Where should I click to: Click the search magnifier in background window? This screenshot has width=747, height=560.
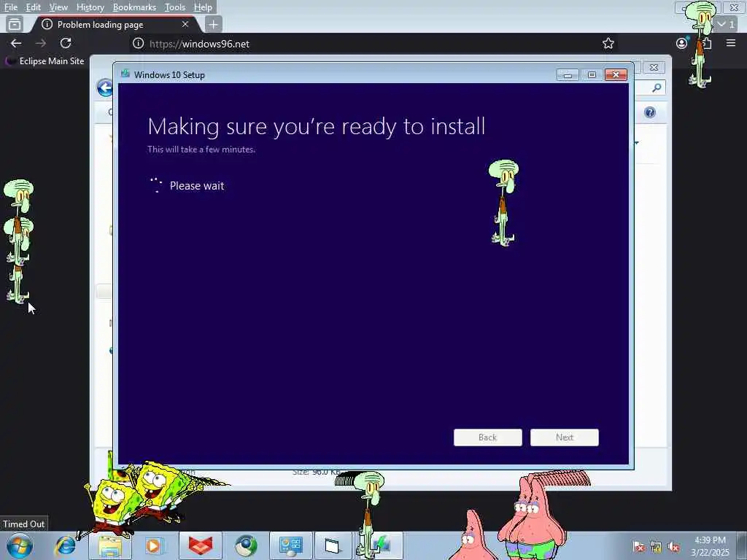point(657,87)
